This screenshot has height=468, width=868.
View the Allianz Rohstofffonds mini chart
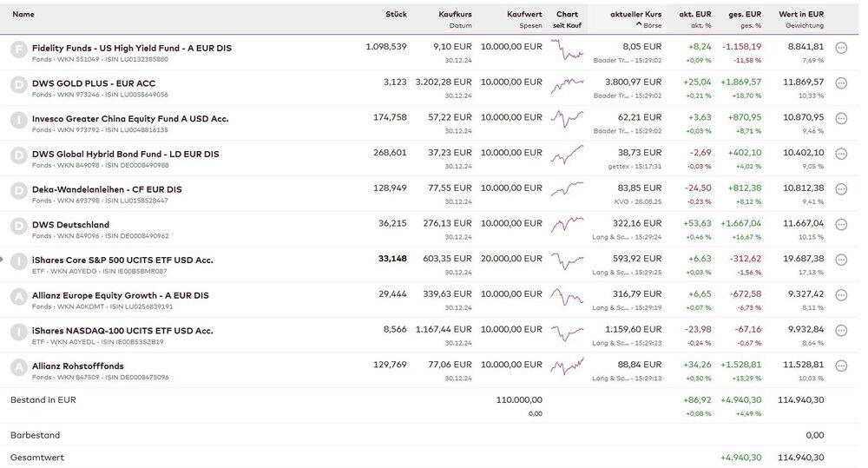(567, 366)
